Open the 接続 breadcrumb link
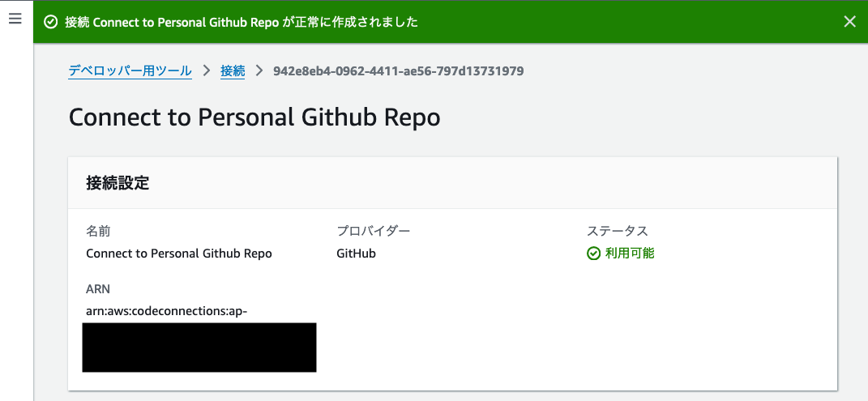868x401 pixels. coord(233,70)
